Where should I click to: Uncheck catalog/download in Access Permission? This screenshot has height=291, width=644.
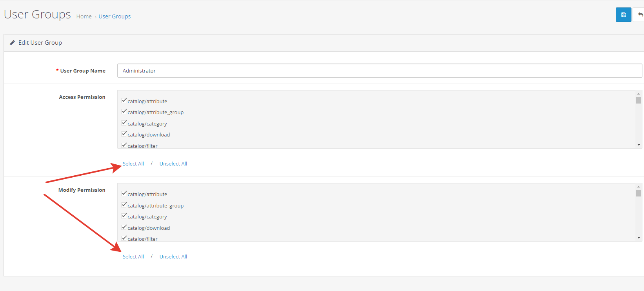click(x=124, y=134)
